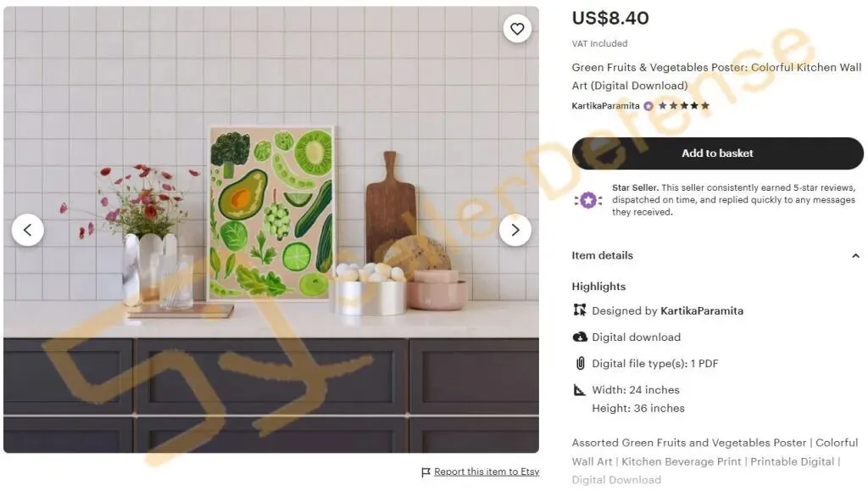Image resolution: width=868 pixels, height=491 pixels.
Task: Advance to the next product image
Action: click(x=515, y=230)
